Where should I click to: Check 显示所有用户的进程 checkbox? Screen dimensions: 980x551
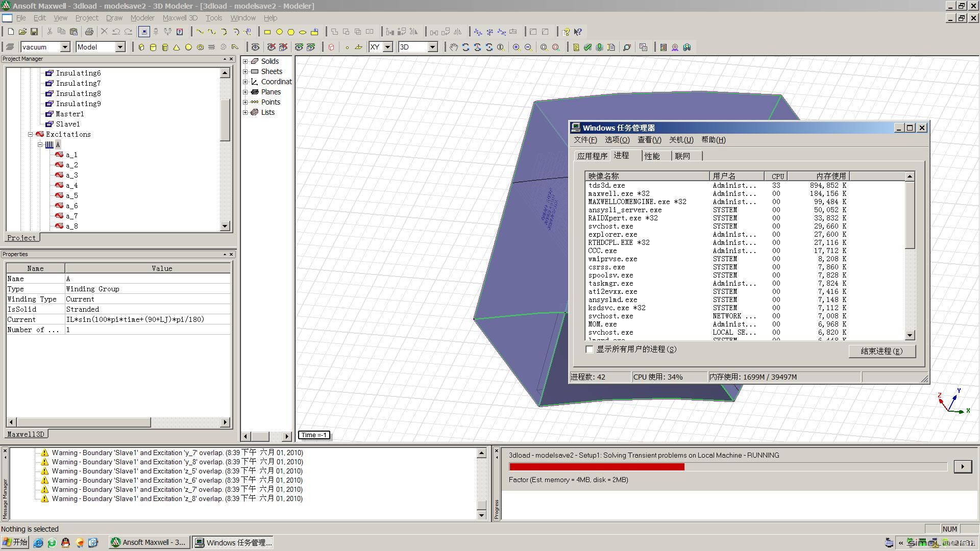590,349
